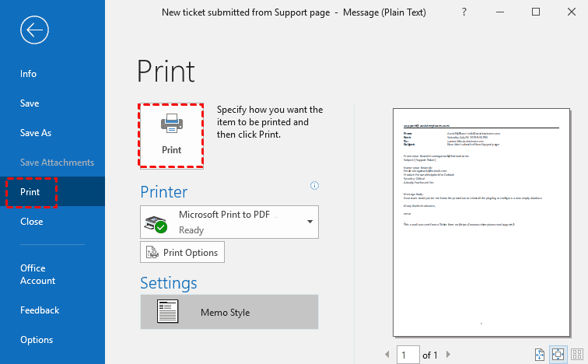Toggle the multiple pages preview view
Viewport: 588px width, 364px height.
(576, 355)
